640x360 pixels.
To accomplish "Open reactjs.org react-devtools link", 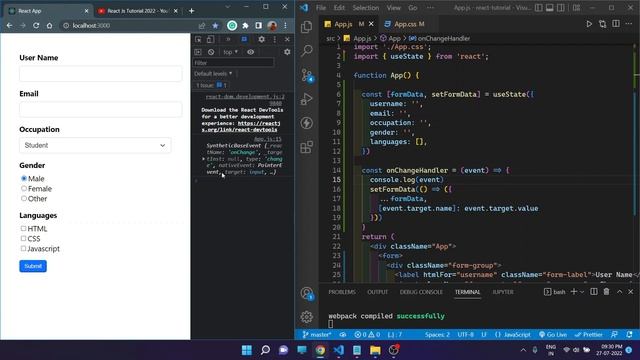I will click(240, 127).
